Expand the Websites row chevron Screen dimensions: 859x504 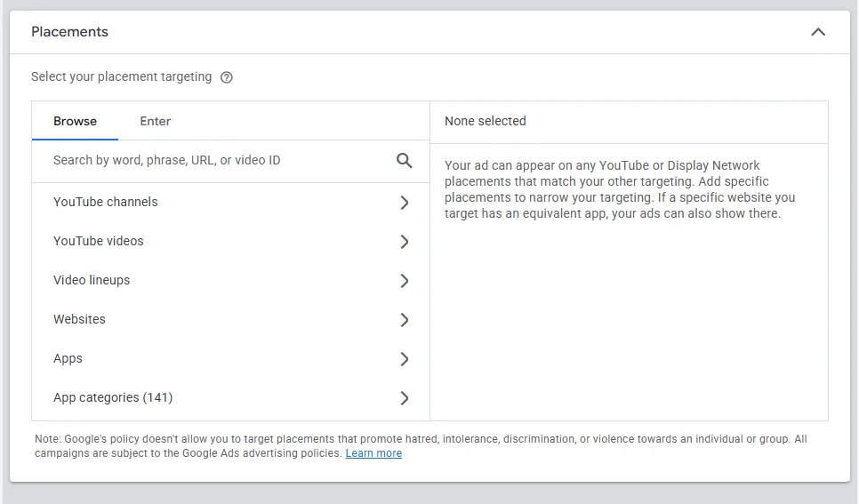coord(405,320)
